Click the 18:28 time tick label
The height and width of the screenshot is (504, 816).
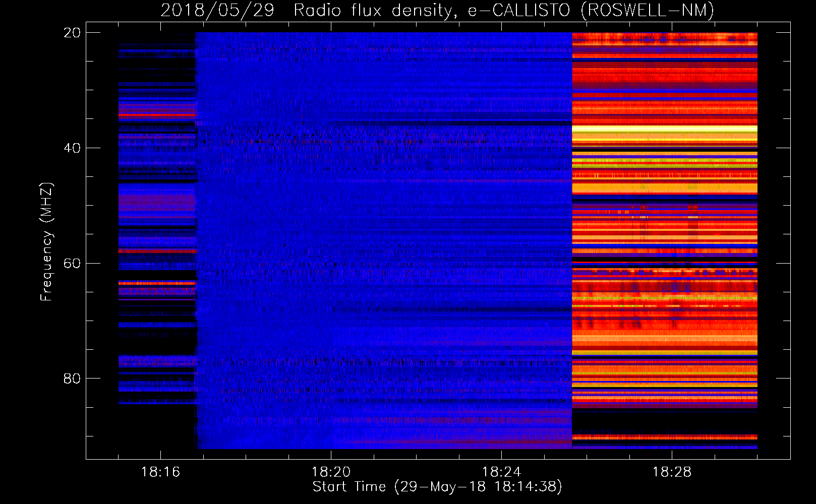point(672,472)
